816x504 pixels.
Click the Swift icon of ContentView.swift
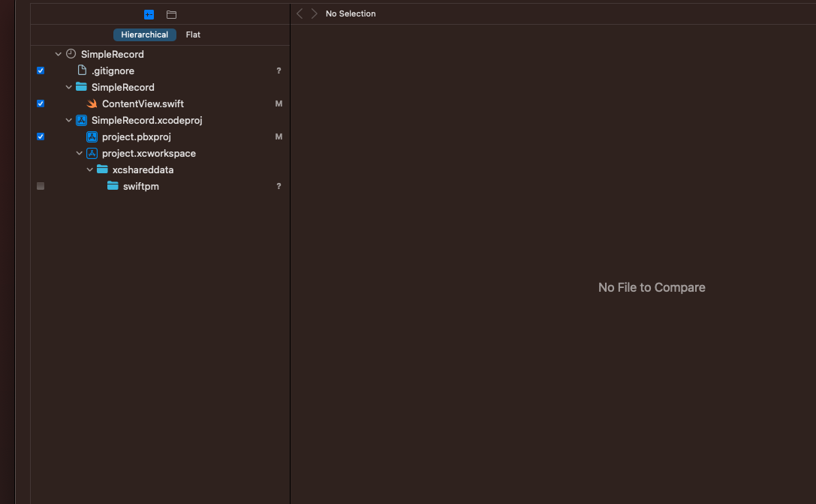pyautogui.click(x=92, y=103)
